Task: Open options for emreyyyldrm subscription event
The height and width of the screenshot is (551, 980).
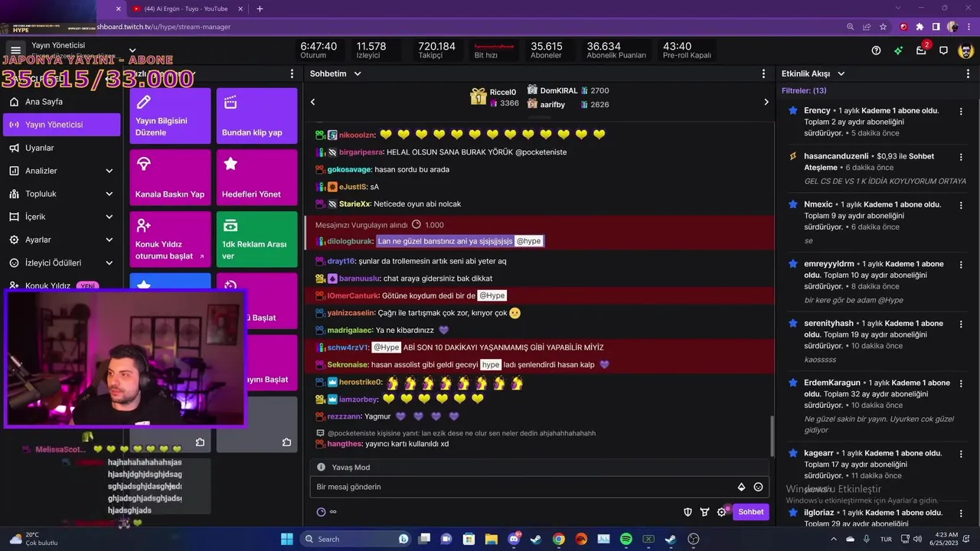Action: click(x=961, y=264)
